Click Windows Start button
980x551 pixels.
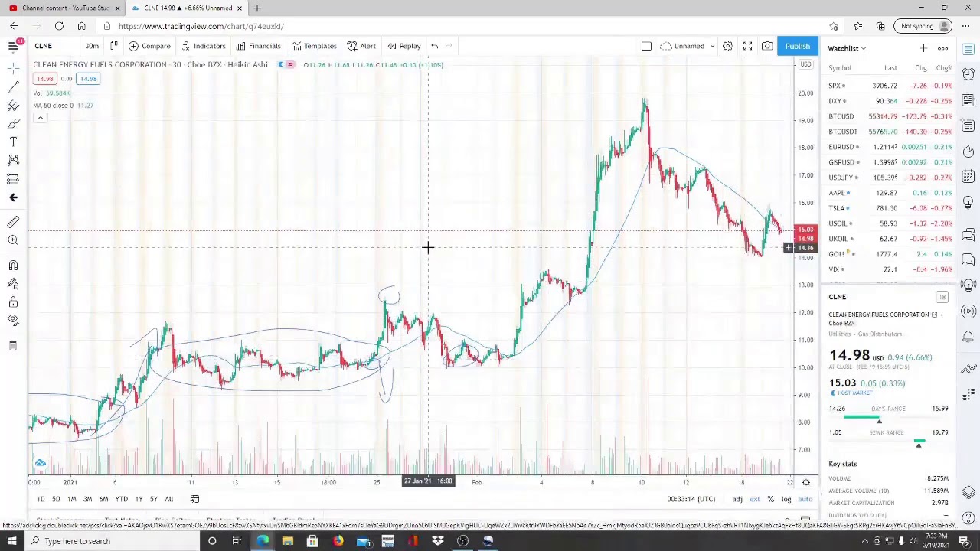pos(12,541)
